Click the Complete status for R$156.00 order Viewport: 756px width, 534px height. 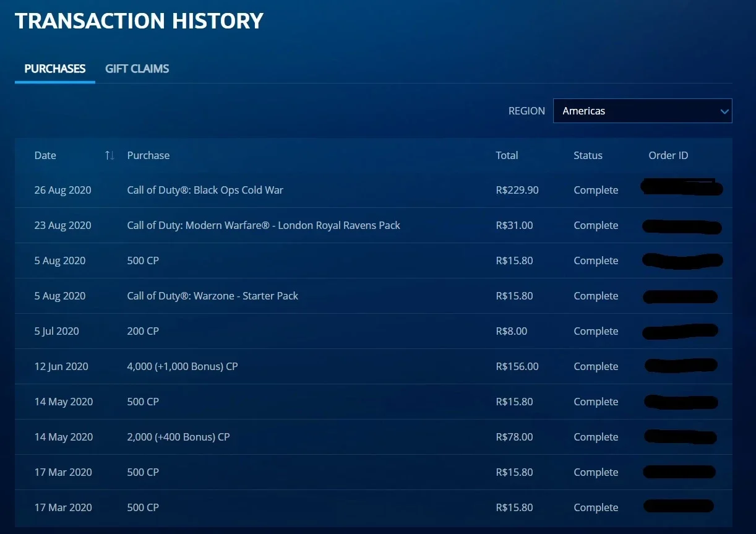[596, 366]
